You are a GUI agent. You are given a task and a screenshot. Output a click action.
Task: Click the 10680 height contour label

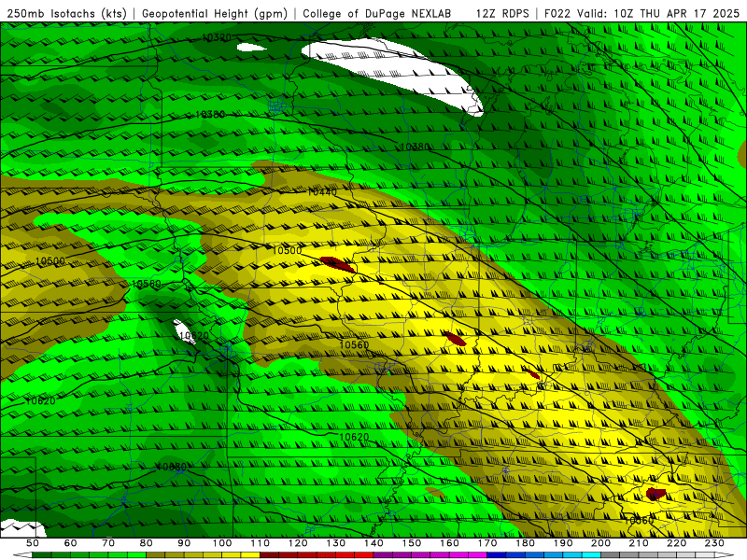pos(172,468)
